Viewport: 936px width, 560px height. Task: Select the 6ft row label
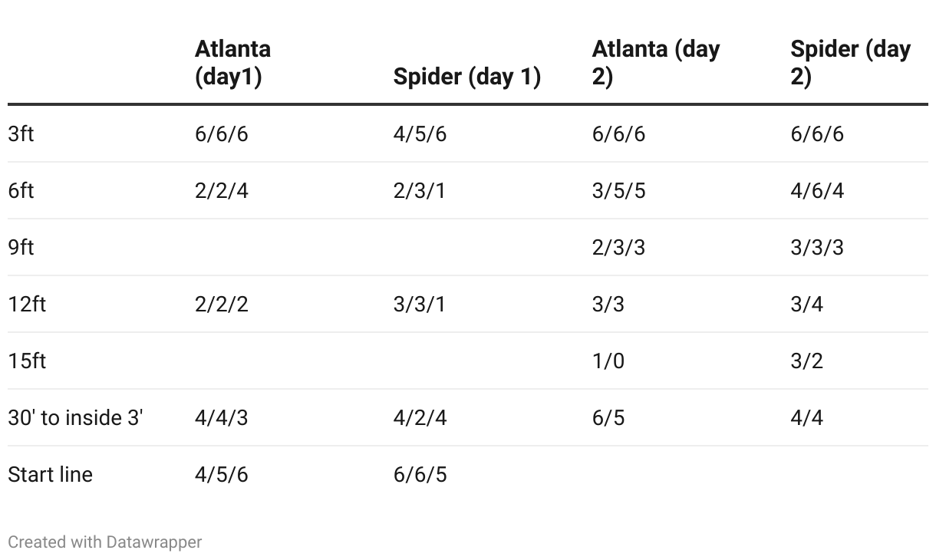[21, 190]
